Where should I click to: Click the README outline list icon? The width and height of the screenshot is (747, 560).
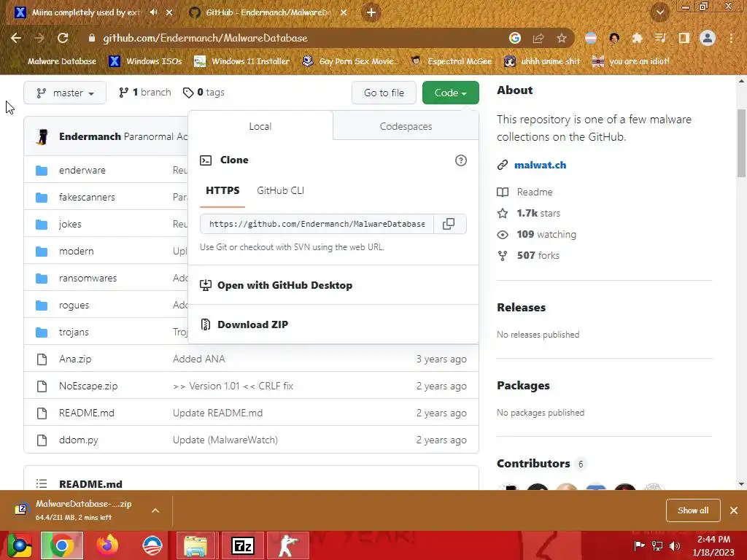tap(42, 484)
